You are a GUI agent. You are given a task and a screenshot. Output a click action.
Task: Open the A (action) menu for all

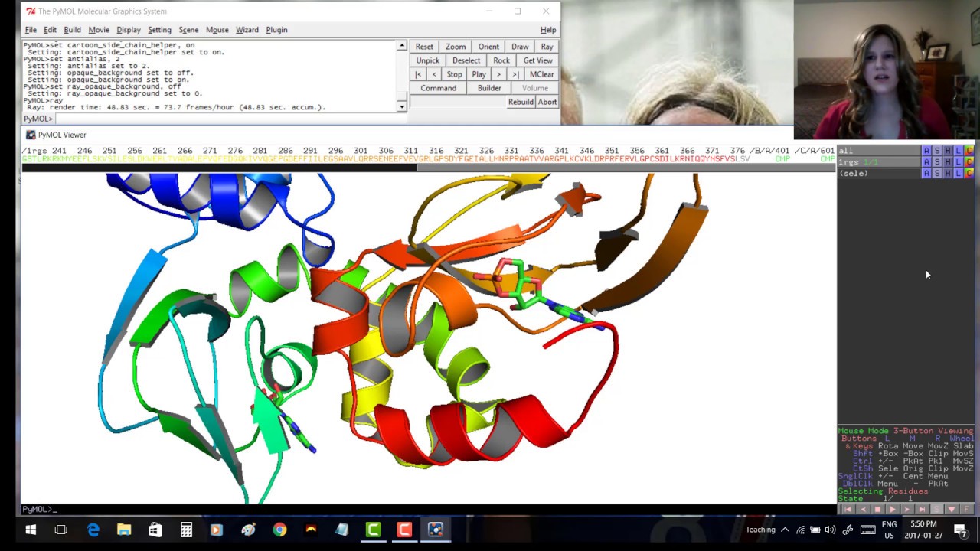click(926, 151)
